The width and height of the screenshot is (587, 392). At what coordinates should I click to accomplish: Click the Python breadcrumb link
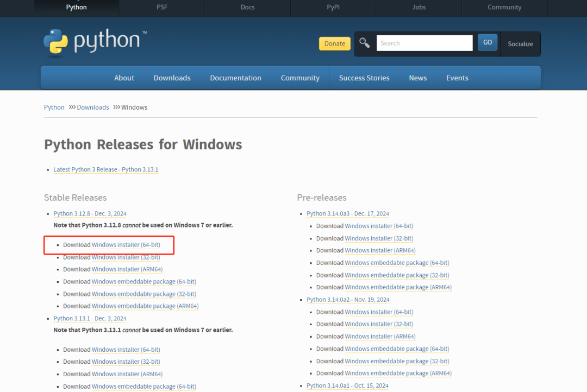pyautogui.click(x=54, y=107)
